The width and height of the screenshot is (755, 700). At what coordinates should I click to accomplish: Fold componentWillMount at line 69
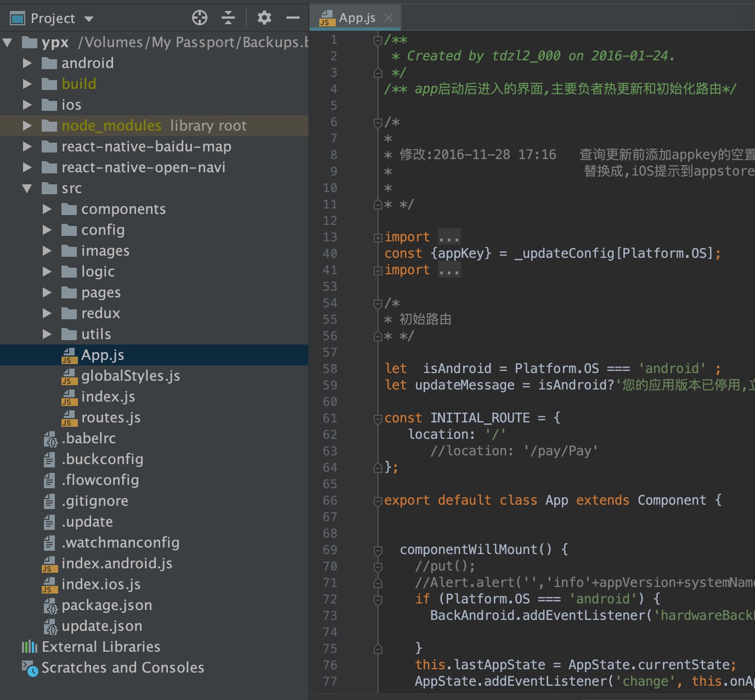pyautogui.click(x=377, y=550)
